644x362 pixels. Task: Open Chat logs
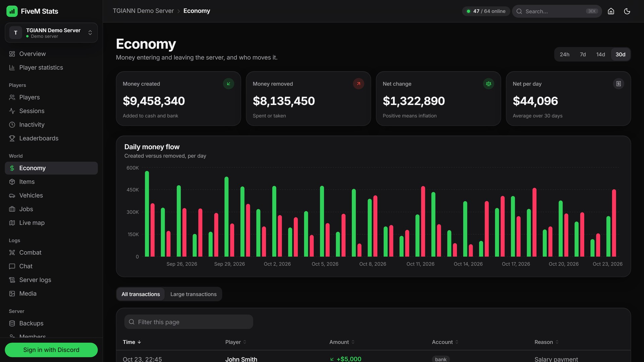pyautogui.click(x=51, y=266)
